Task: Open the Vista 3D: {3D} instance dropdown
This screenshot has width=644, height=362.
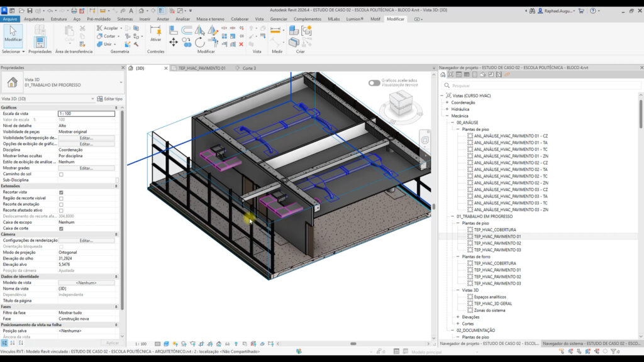Action: (x=92, y=99)
